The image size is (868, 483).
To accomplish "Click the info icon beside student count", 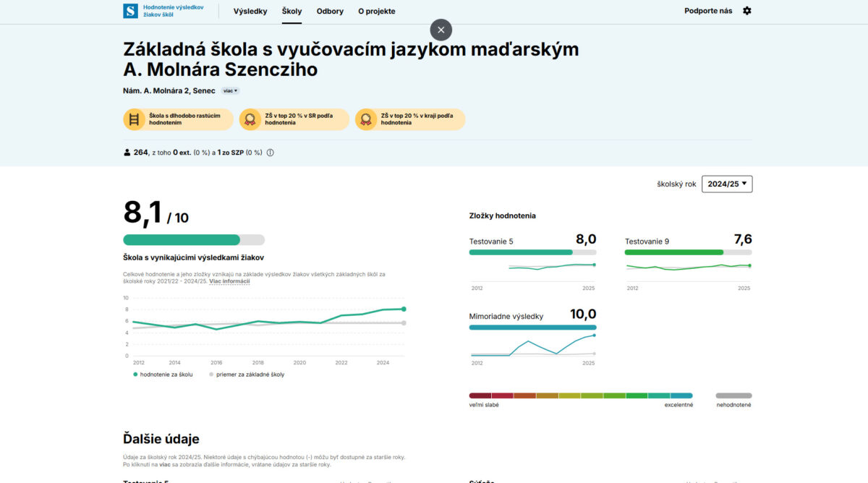I will pos(271,153).
